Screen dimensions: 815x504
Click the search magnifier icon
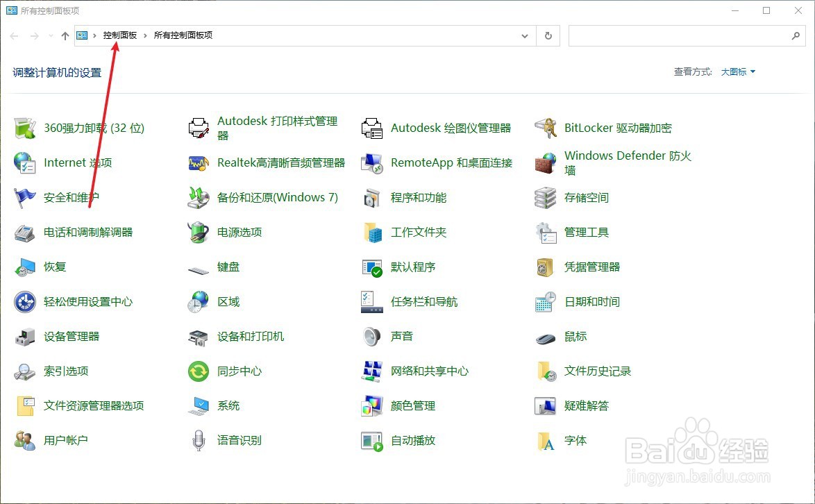pos(796,36)
